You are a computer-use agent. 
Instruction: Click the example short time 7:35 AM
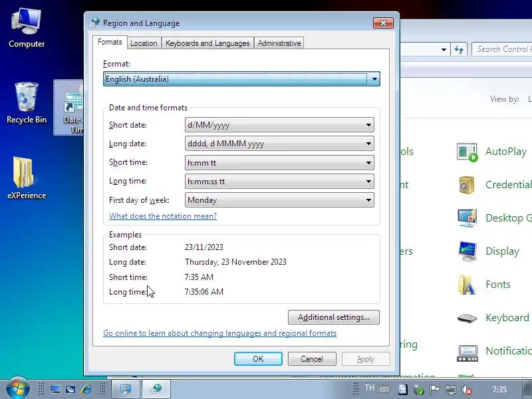[x=199, y=277]
